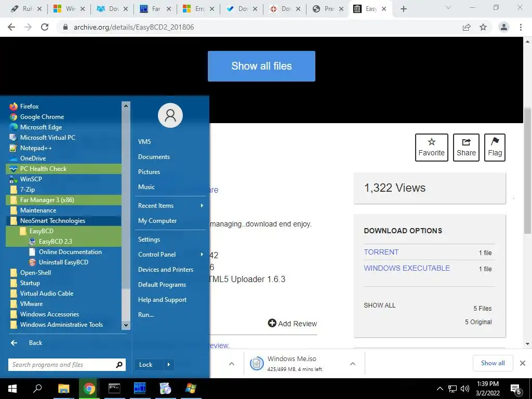Switch to Far Manager on the taskbar
This screenshot has height=399, width=532.
140,389
